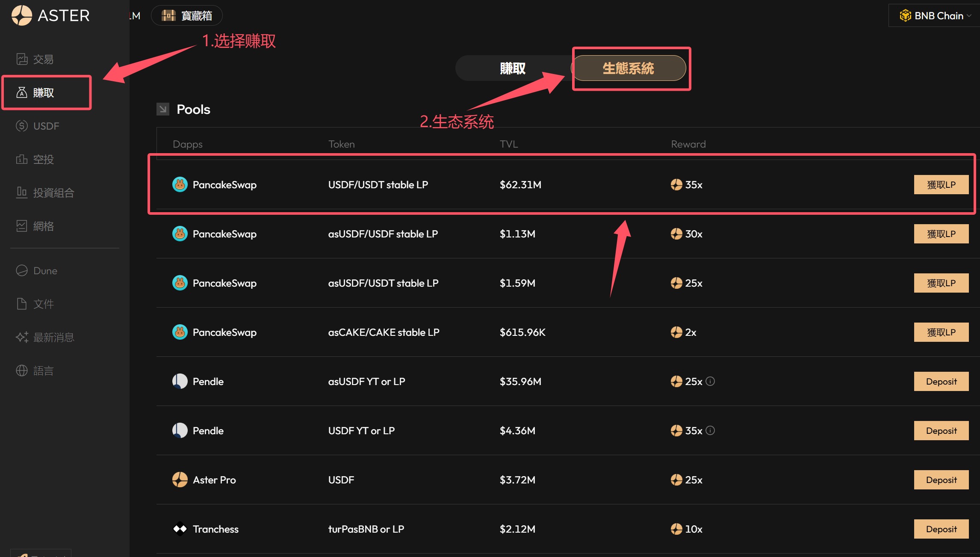Image resolution: width=980 pixels, height=557 pixels.
Task: Collapse the Pools section arrow
Action: click(163, 109)
